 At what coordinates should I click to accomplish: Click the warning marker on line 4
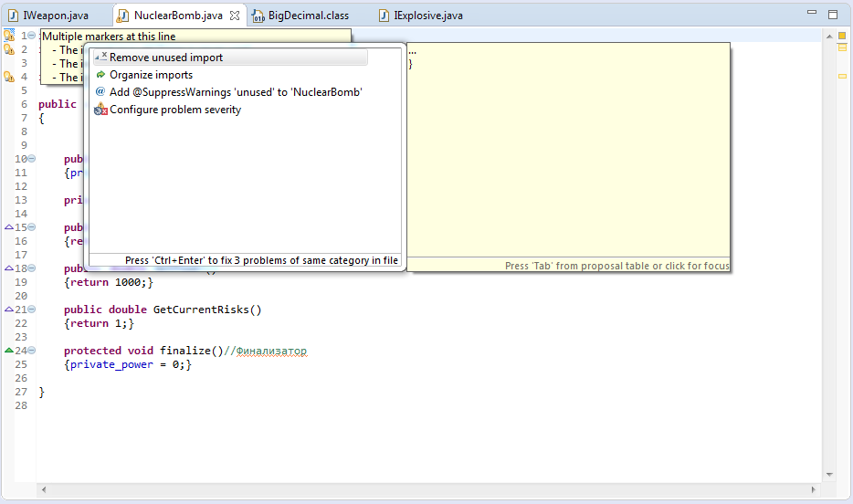(9, 77)
